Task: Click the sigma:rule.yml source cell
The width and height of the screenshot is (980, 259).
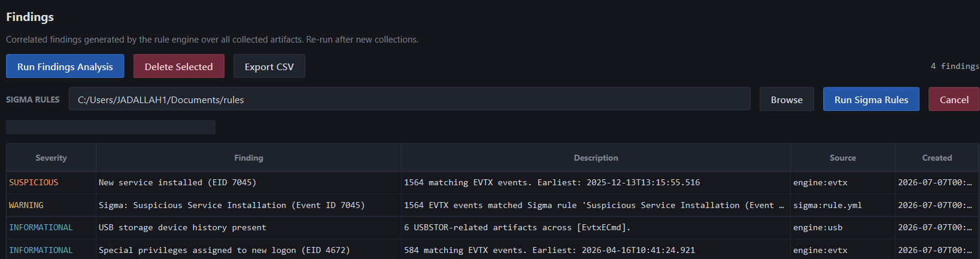Action: pyautogui.click(x=827, y=205)
